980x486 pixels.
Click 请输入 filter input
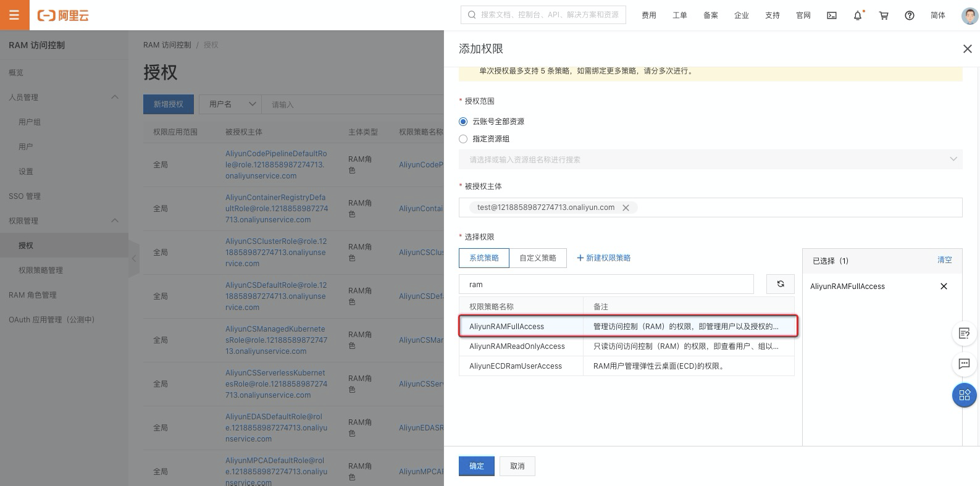coord(352,104)
